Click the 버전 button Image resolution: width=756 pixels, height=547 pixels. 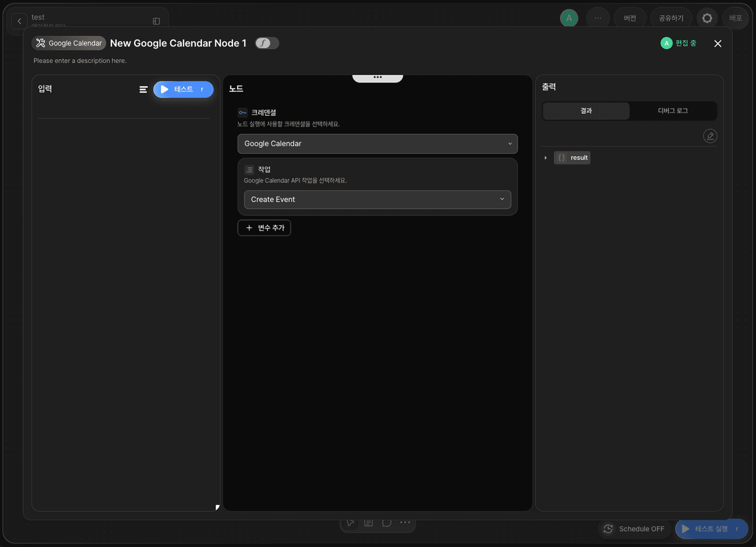coord(630,18)
